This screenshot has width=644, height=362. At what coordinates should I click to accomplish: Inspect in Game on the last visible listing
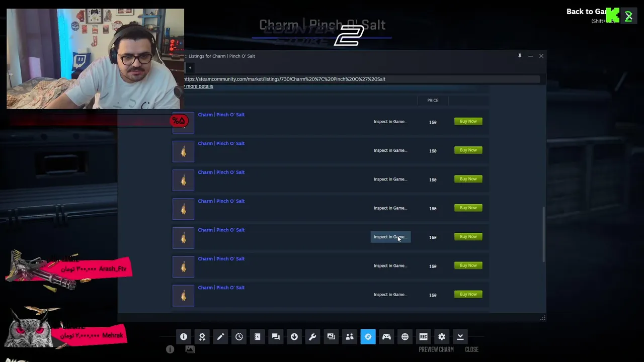390,295
